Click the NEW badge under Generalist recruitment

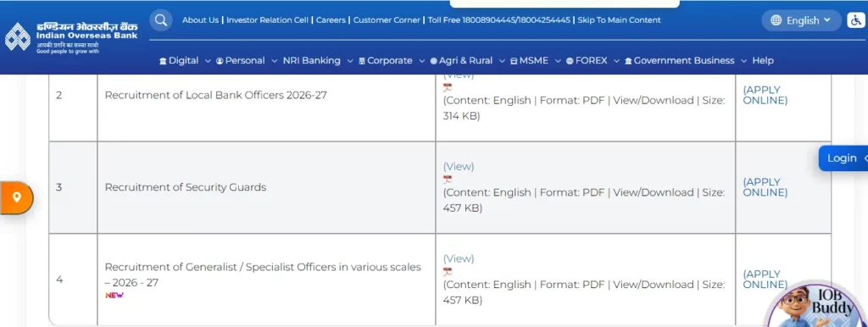(114, 295)
